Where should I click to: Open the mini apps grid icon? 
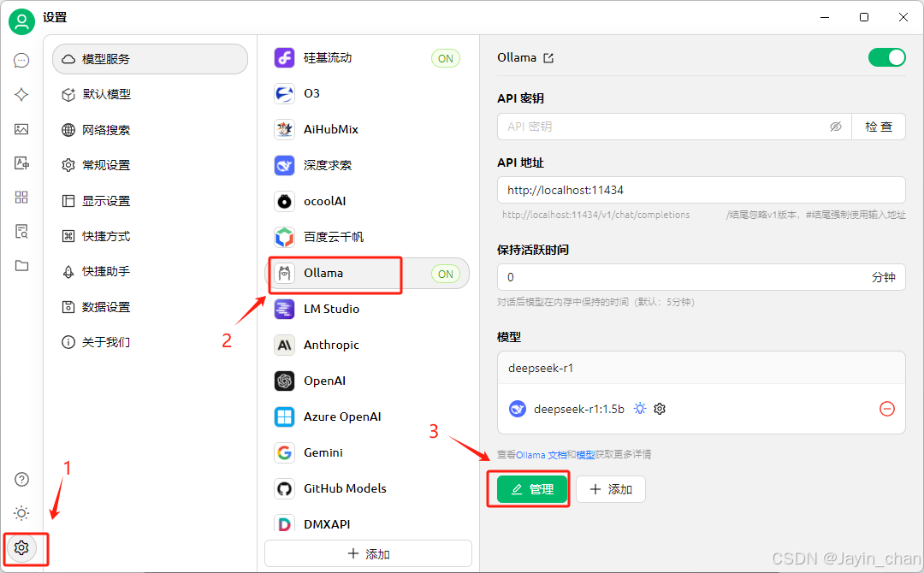[x=21, y=198]
